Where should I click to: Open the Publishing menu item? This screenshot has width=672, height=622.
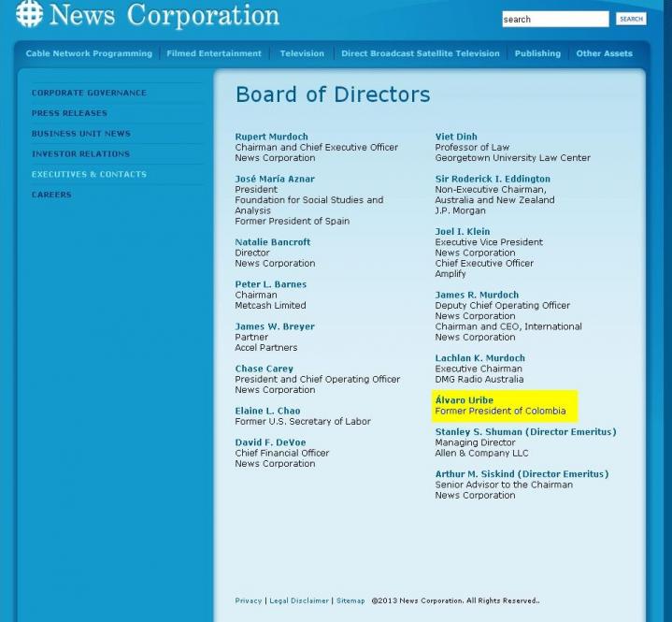tap(537, 53)
